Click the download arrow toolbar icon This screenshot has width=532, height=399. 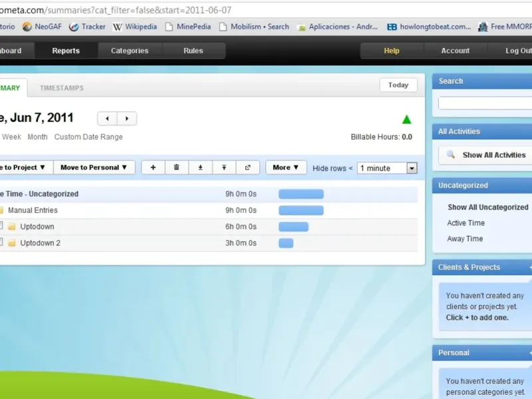point(200,168)
